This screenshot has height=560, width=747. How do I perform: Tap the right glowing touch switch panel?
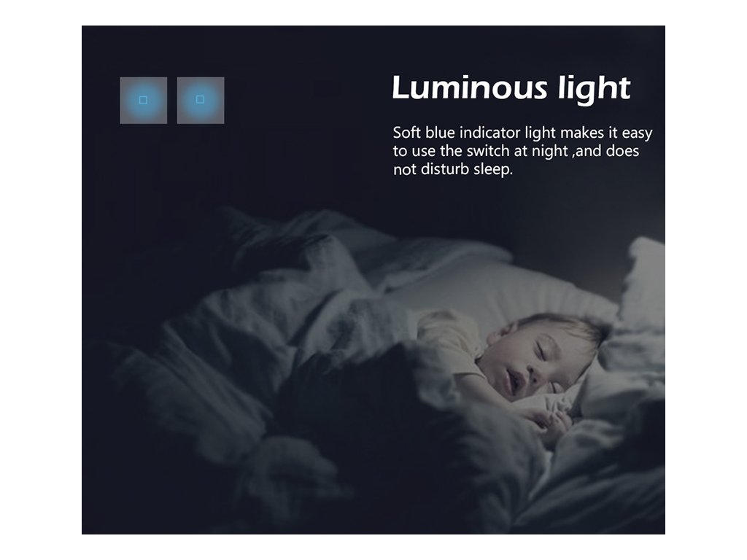tap(201, 101)
